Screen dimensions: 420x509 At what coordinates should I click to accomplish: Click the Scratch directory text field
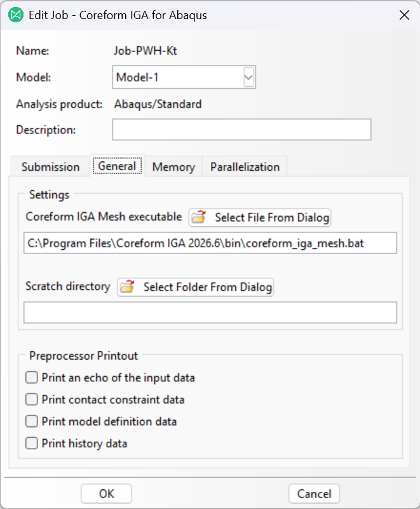coord(210,313)
